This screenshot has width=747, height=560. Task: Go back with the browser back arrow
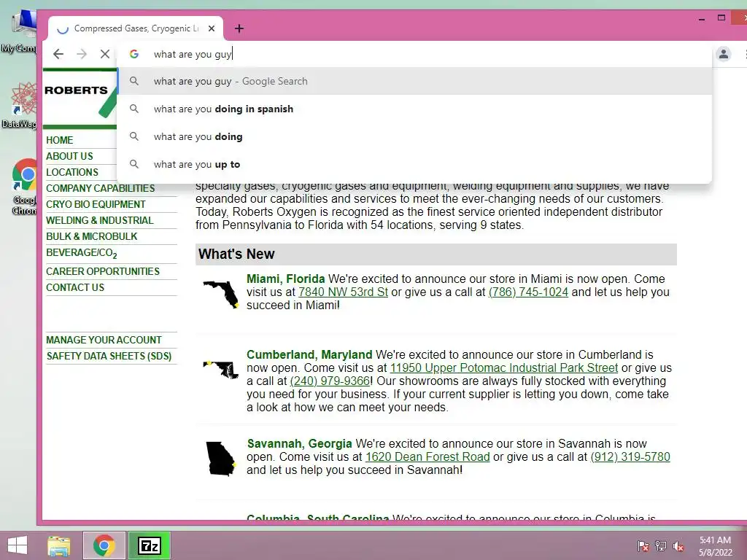[58, 54]
